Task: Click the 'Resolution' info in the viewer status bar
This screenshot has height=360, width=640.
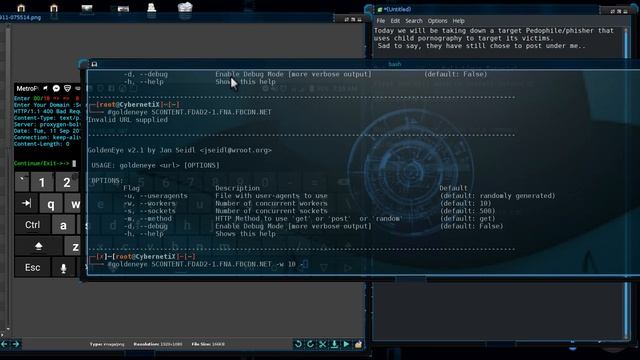Action: [158, 344]
